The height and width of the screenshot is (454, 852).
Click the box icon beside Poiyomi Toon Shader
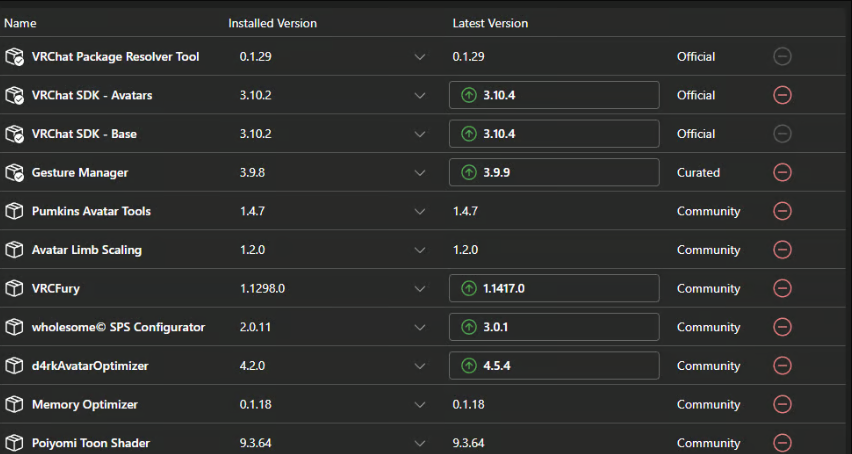click(14, 443)
